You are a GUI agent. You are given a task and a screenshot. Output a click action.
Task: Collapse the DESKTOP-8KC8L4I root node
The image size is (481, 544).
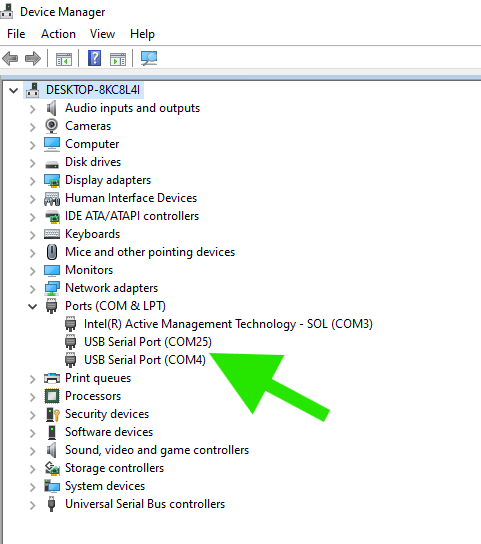tap(14, 91)
